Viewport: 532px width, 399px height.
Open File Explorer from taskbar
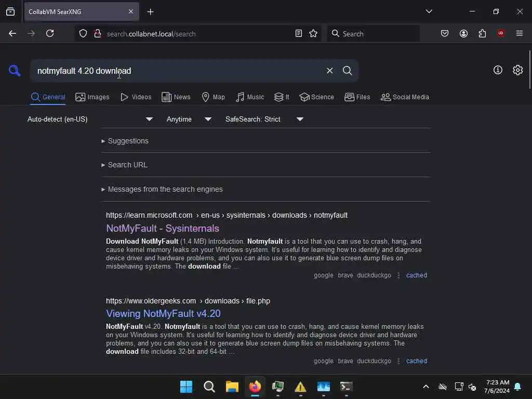(232, 387)
